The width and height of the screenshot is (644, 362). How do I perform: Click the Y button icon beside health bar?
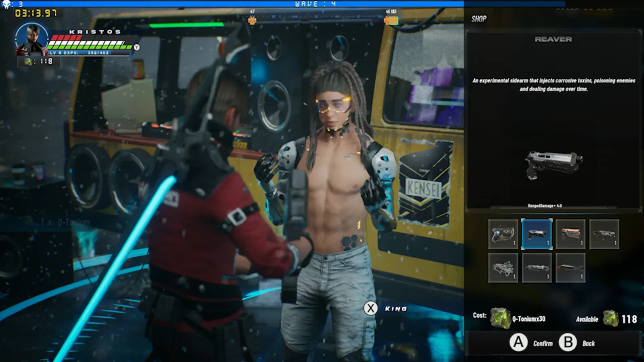[137, 47]
